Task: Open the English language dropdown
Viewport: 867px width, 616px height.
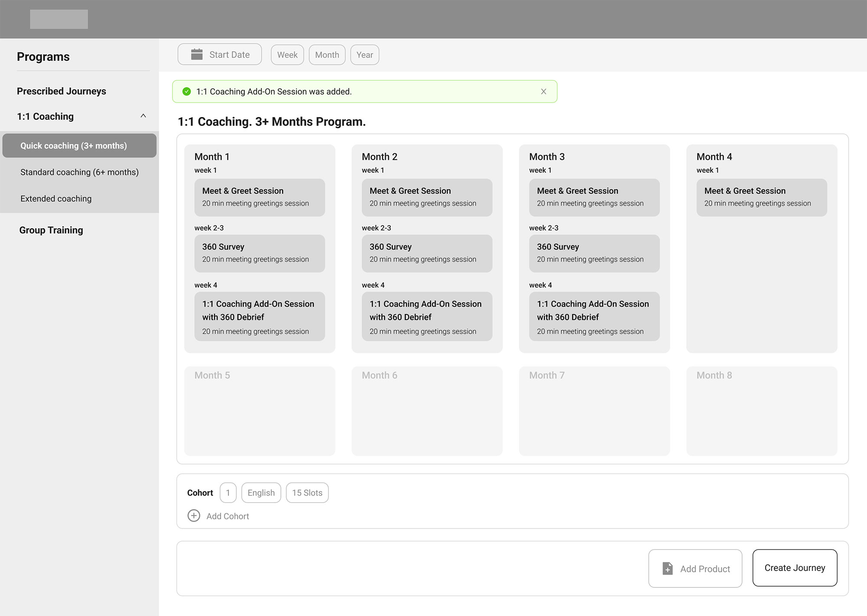Action: 261,493
